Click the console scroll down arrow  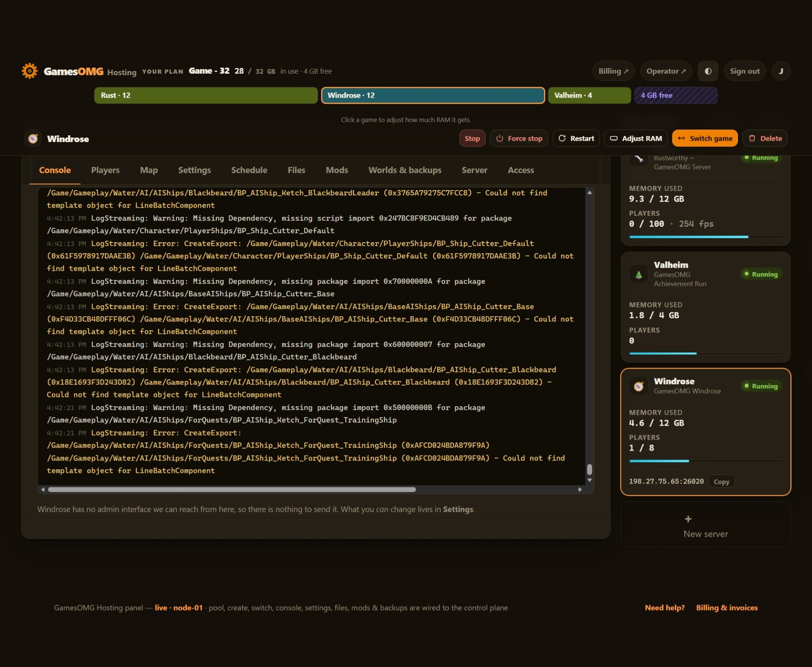click(589, 480)
